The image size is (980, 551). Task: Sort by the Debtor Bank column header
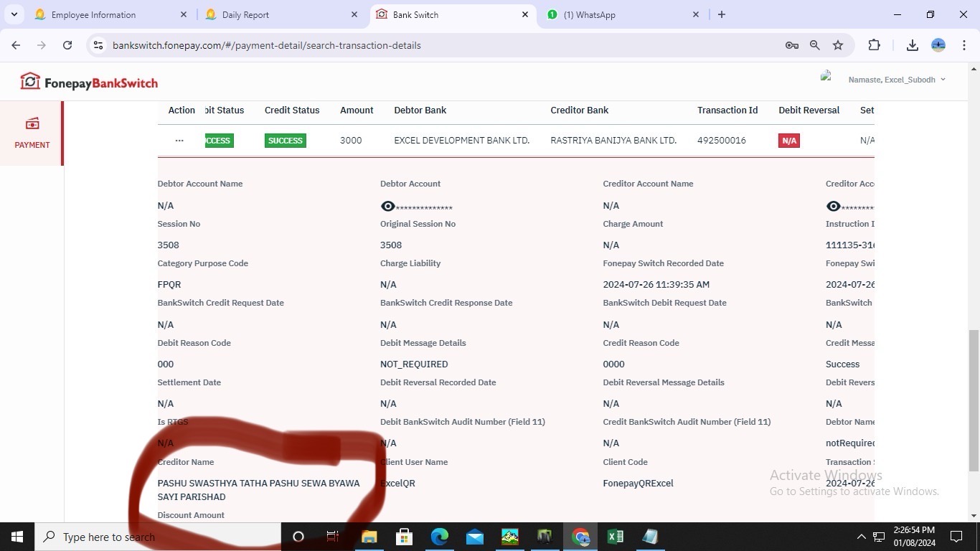point(420,110)
